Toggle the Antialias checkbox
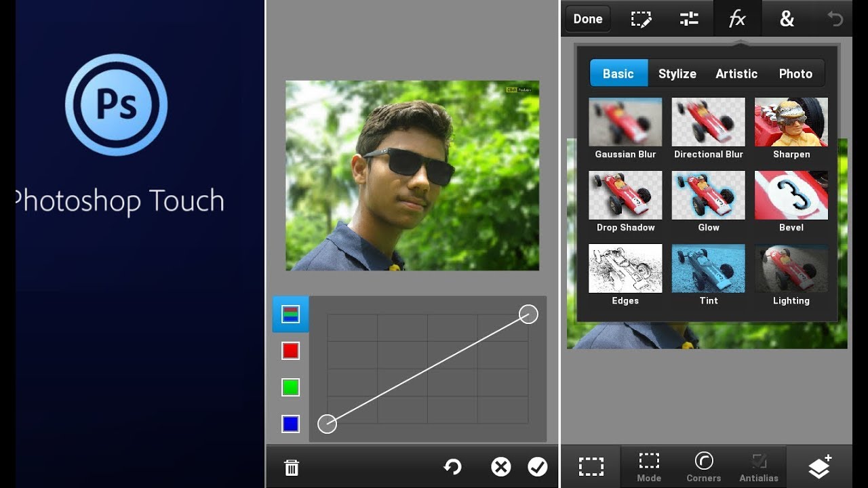Image resolution: width=868 pixels, height=488 pixels. pos(759,466)
